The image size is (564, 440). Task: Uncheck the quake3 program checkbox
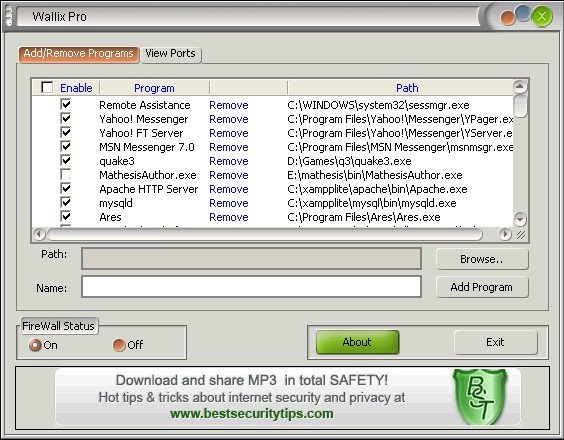click(x=65, y=160)
